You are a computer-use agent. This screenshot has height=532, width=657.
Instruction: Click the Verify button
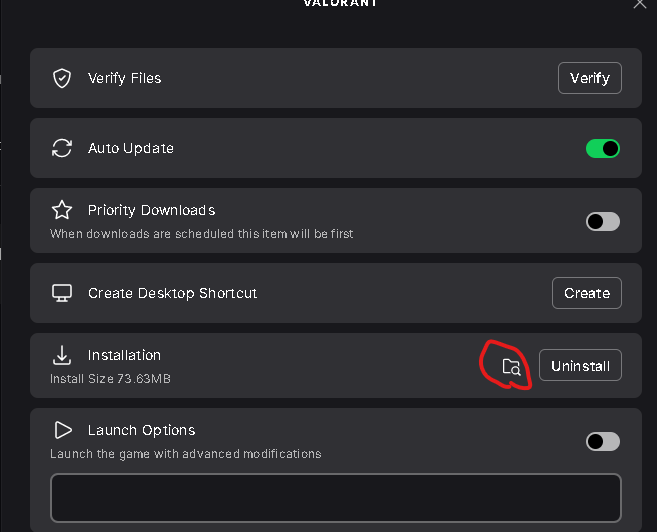pos(590,78)
